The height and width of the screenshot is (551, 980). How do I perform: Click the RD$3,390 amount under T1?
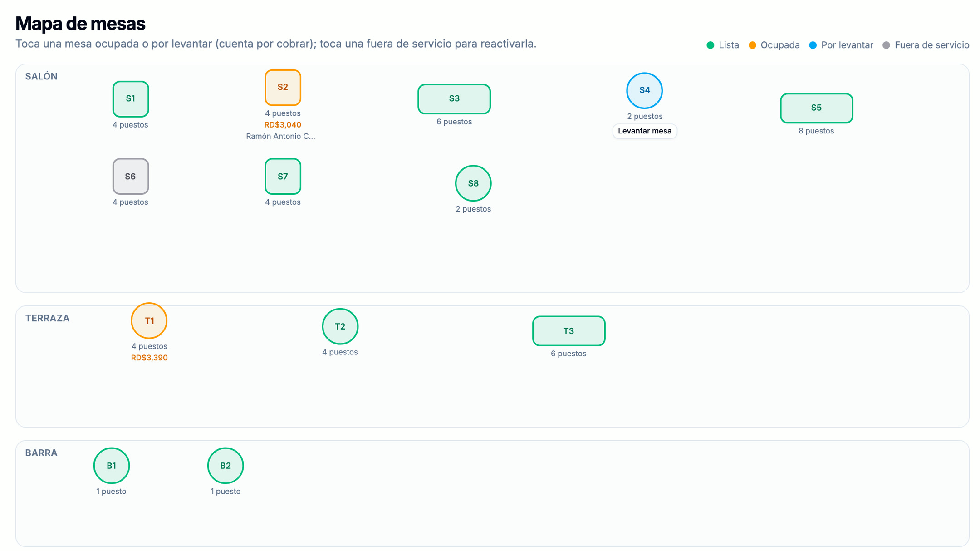click(149, 358)
